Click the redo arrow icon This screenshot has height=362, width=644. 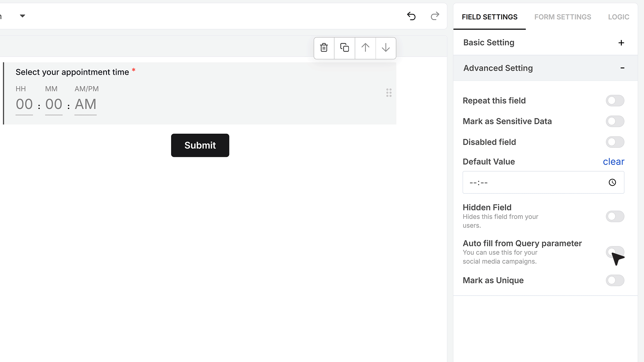pos(435,16)
